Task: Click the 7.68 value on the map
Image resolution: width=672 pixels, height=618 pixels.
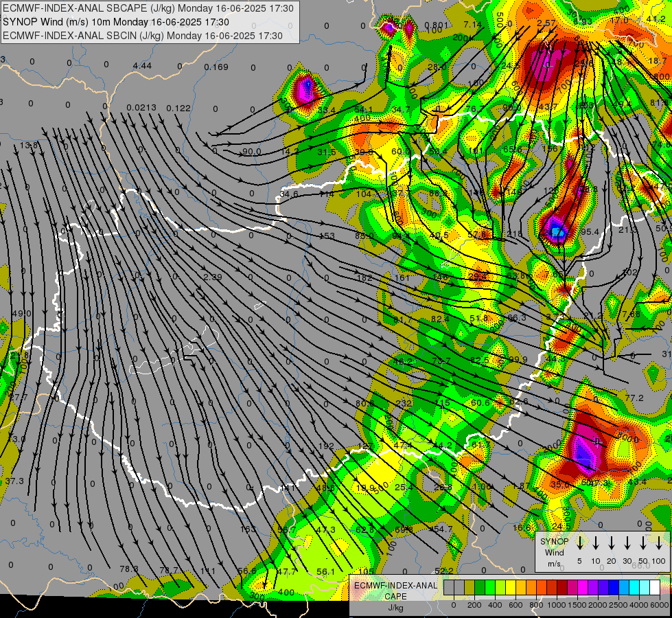Action: [632, 314]
